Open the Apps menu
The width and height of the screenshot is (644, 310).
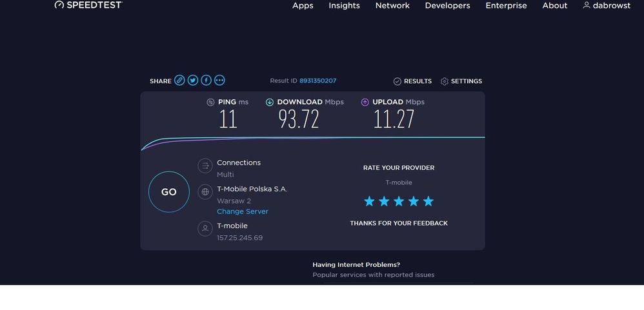[303, 5]
